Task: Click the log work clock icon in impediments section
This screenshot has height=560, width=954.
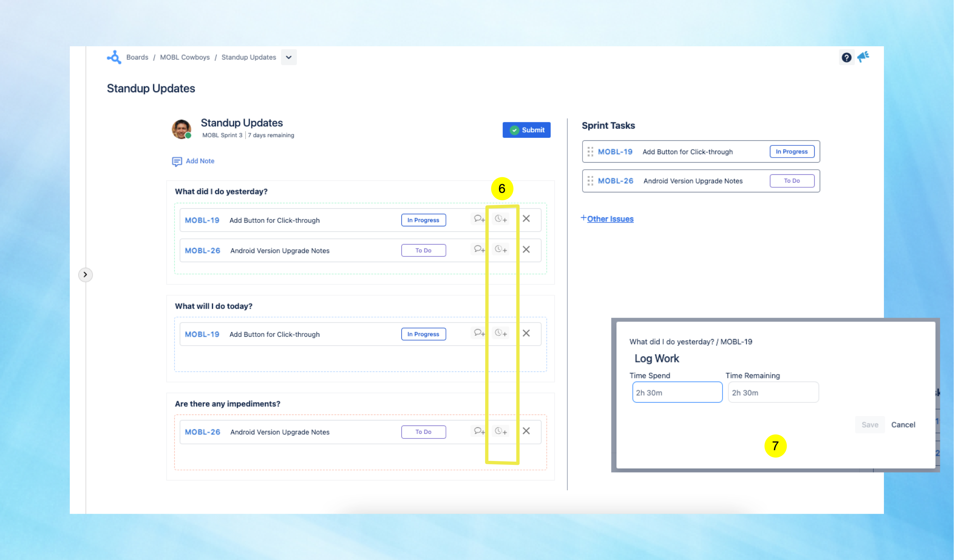Action: click(x=501, y=431)
